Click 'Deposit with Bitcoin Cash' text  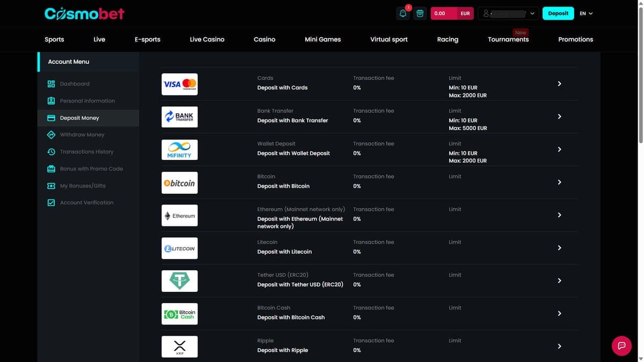(291, 317)
